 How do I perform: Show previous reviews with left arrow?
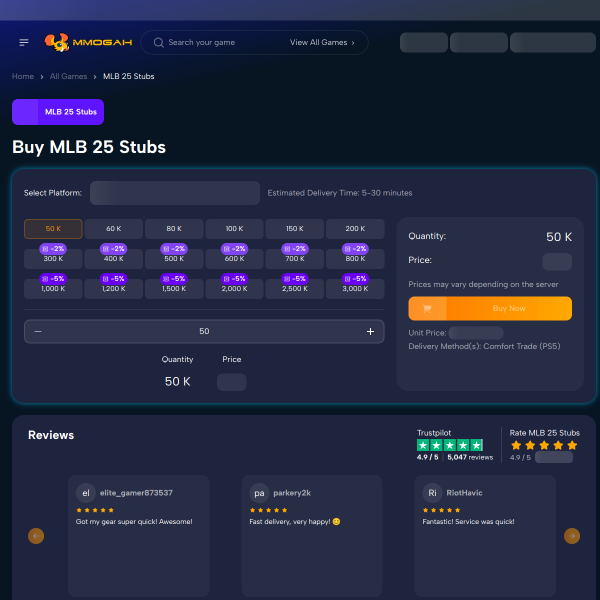(36, 536)
